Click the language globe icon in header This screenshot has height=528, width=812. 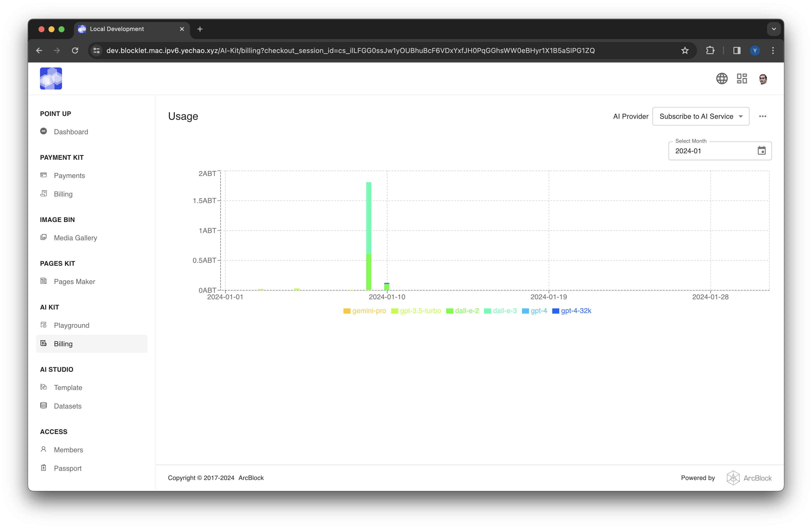pyautogui.click(x=721, y=78)
